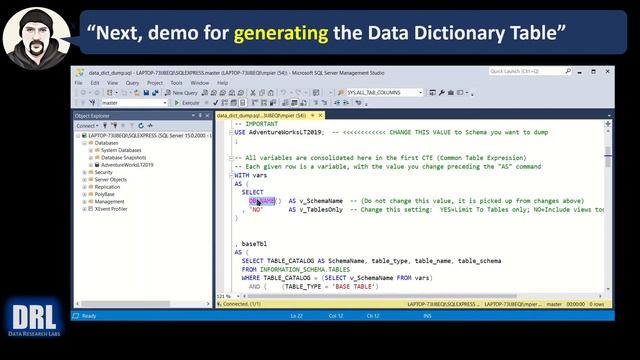Screen dimensions: 640x360
Task: Select the System Databases tree item
Action: [121, 150]
